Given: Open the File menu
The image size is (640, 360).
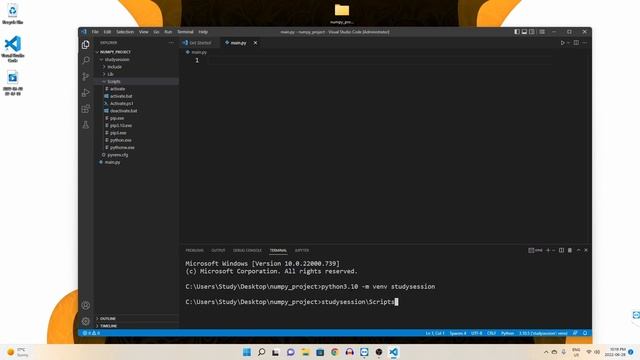Looking at the screenshot, I should tap(95, 32).
